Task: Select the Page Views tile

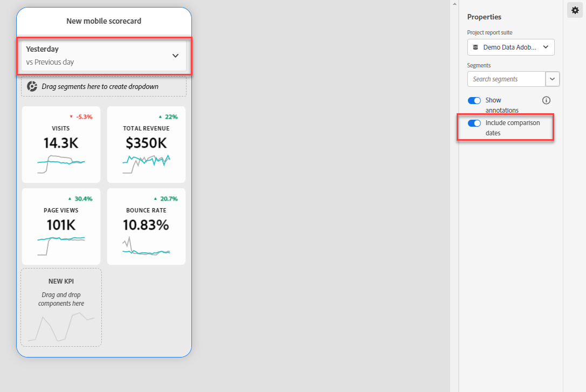Action: (61, 226)
